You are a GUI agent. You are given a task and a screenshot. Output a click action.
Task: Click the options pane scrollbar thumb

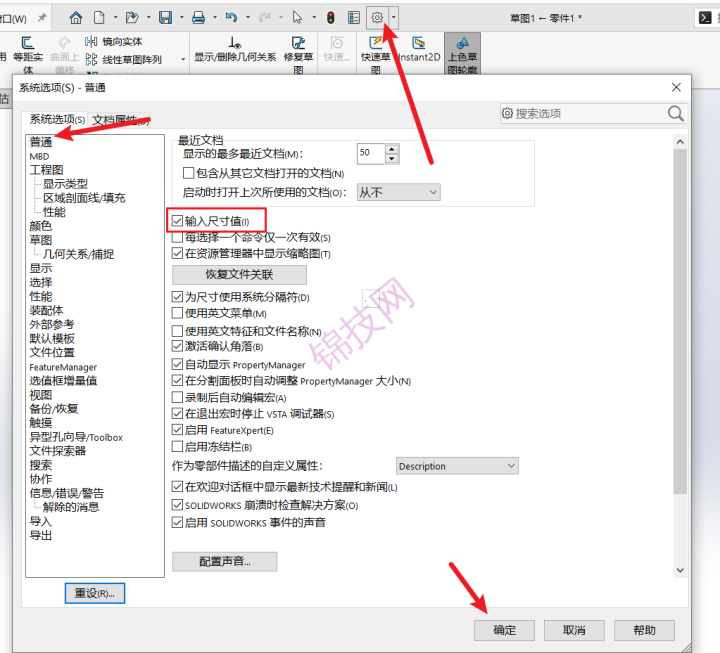click(x=680, y=321)
